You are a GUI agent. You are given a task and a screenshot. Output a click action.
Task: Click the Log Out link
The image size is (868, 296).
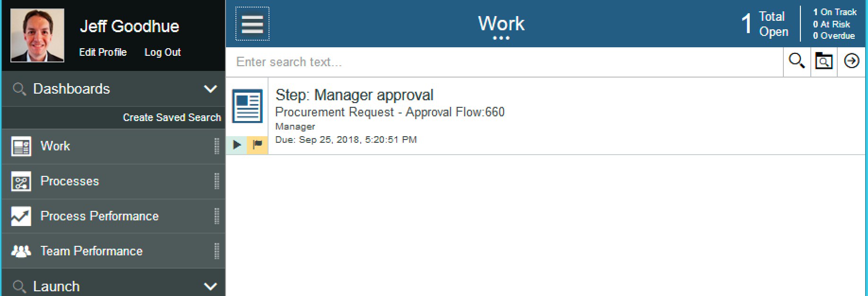(163, 52)
